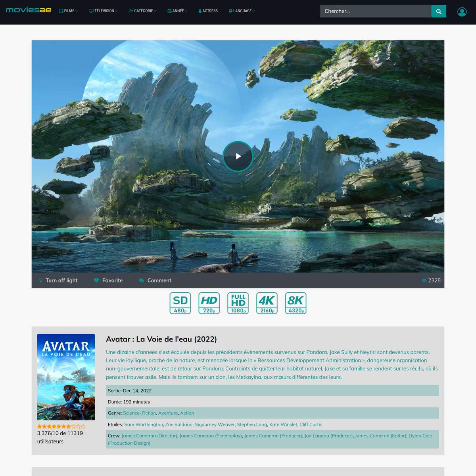Screen dimensions: 476x476
Task: Open James Cameron (Screenplay) link
Action: (211, 436)
